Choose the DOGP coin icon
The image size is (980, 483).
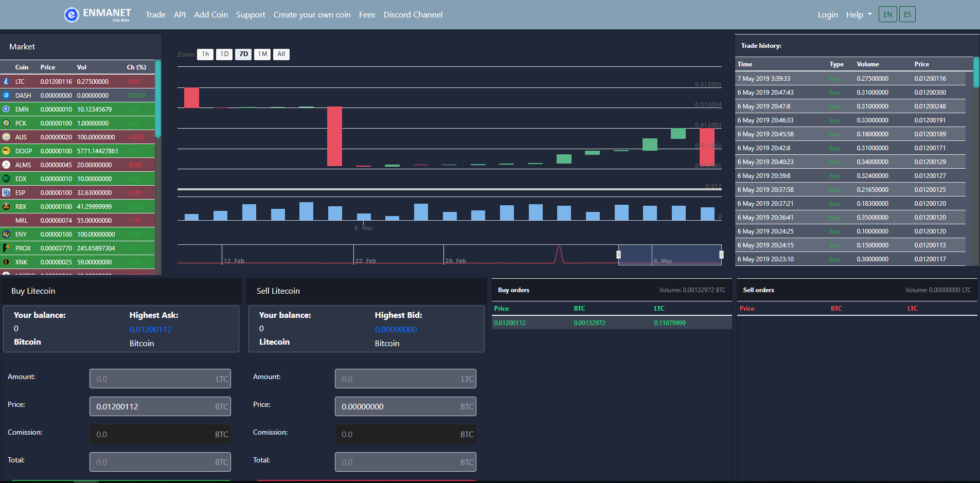(x=6, y=151)
